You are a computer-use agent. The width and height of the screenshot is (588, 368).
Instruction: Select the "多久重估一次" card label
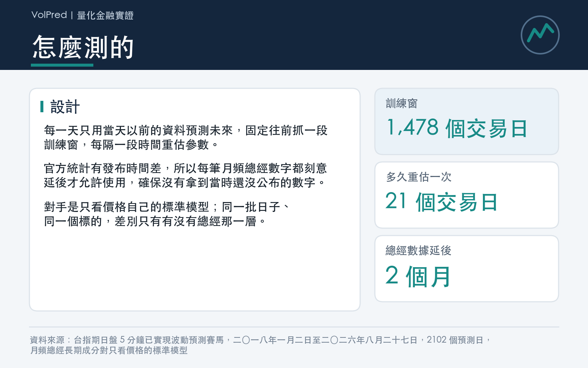(419, 177)
